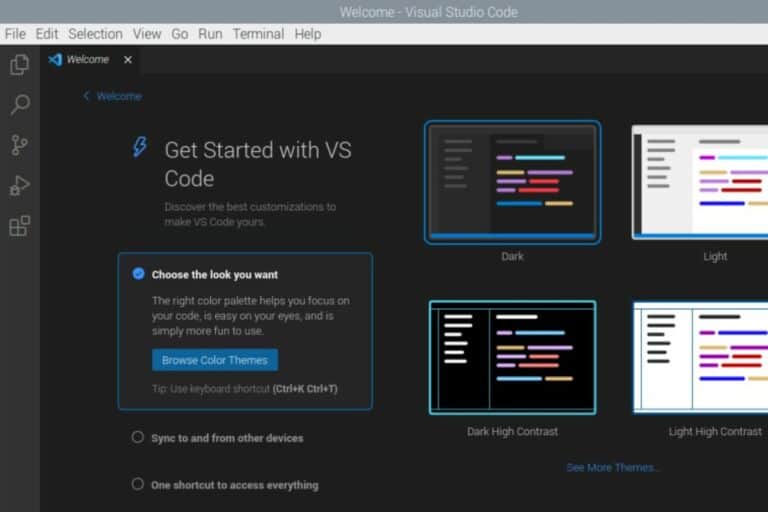The width and height of the screenshot is (768, 512).
Task: Open the Run and Debug view icon
Action: point(20,186)
